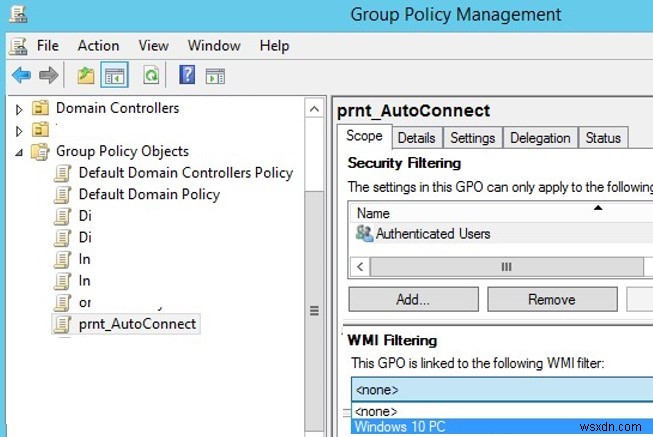Image resolution: width=653 pixels, height=437 pixels.
Task: Toggle Show/Hide Console Tree toolbar icon
Action: [x=115, y=75]
